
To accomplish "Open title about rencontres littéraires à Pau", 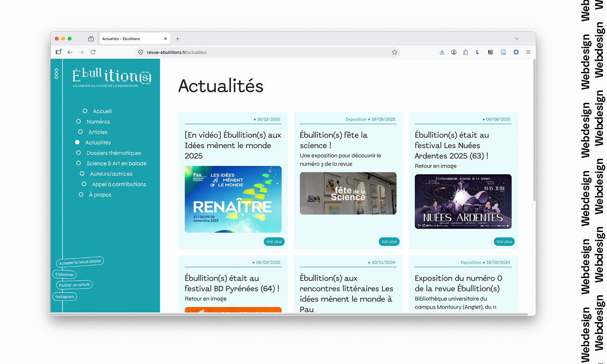I will pos(347,293).
